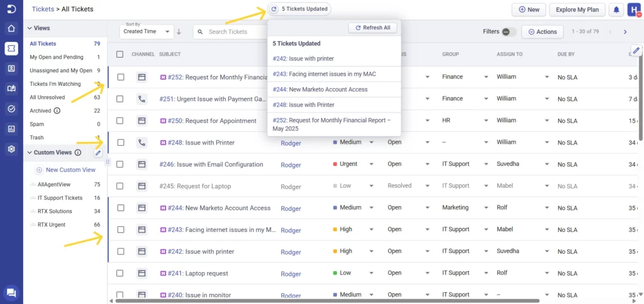Open the Actions dropdown
Screen dimensions: 644x304
542,31
